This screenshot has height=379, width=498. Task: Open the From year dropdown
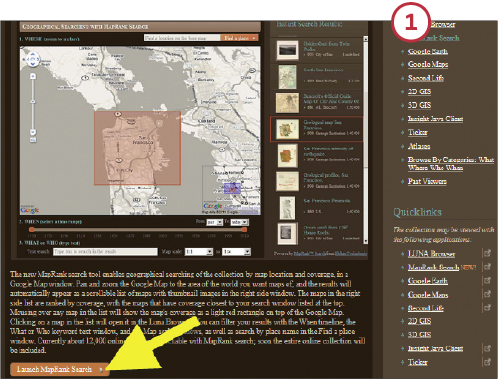click(x=214, y=222)
